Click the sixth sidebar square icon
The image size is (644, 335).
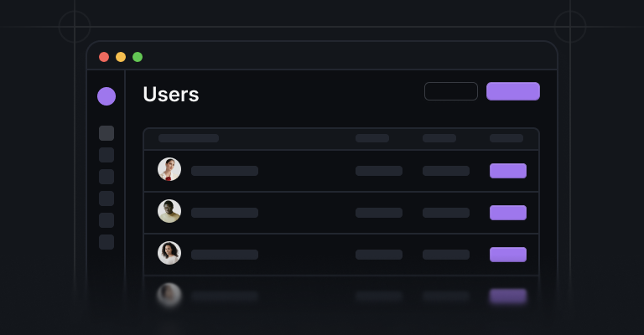point(106,242)
